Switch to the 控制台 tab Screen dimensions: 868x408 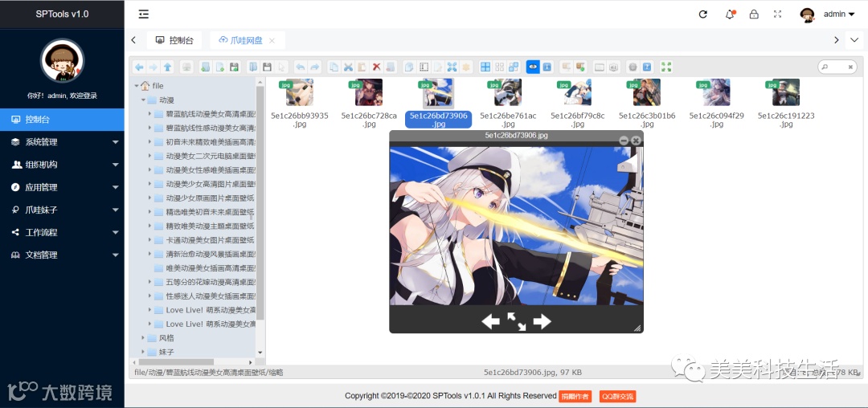tap(174, 40)
